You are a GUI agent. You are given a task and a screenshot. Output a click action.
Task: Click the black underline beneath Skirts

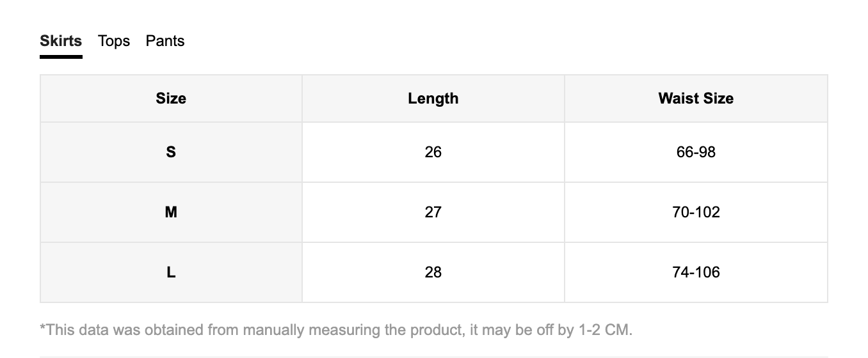point(61,57)
